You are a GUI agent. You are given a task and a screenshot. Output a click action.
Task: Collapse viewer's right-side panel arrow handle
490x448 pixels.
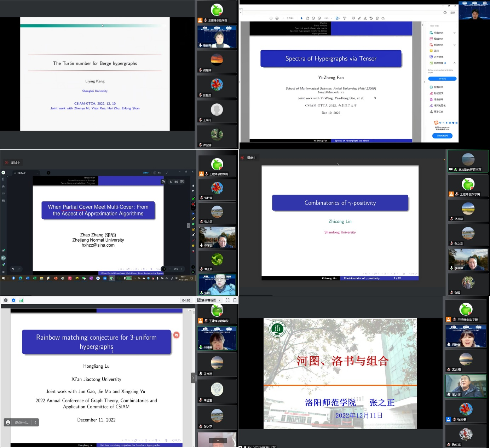point(188,226)
